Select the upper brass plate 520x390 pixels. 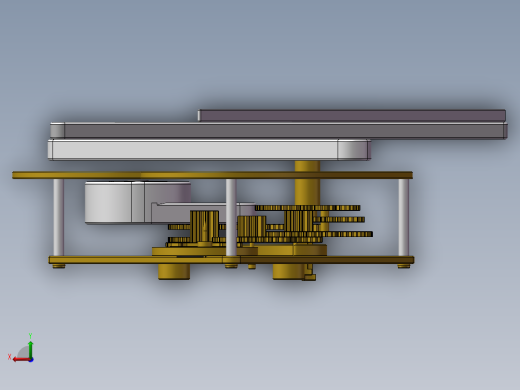pos(212,175)
